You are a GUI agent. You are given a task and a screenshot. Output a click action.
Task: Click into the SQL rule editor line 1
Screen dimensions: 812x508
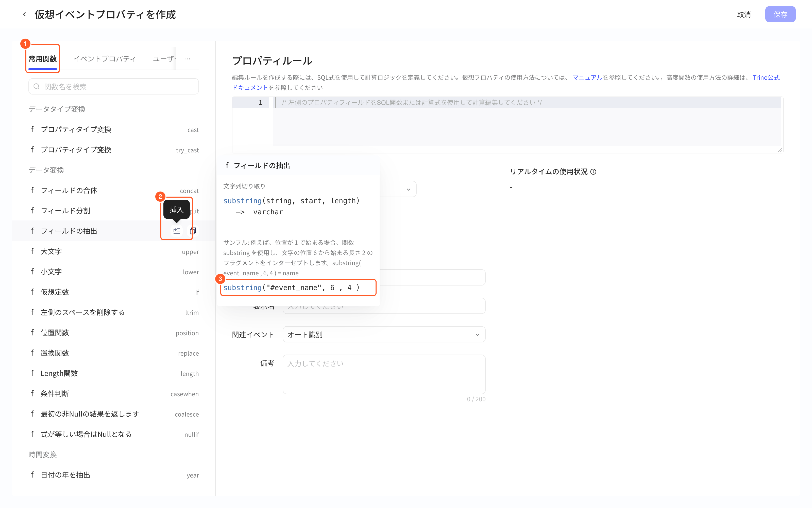[527, 102]
